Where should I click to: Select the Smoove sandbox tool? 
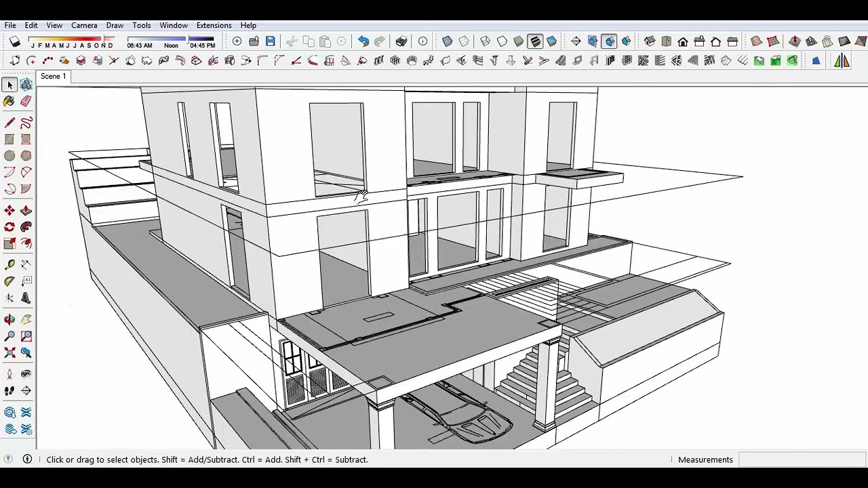pos(795,42)
